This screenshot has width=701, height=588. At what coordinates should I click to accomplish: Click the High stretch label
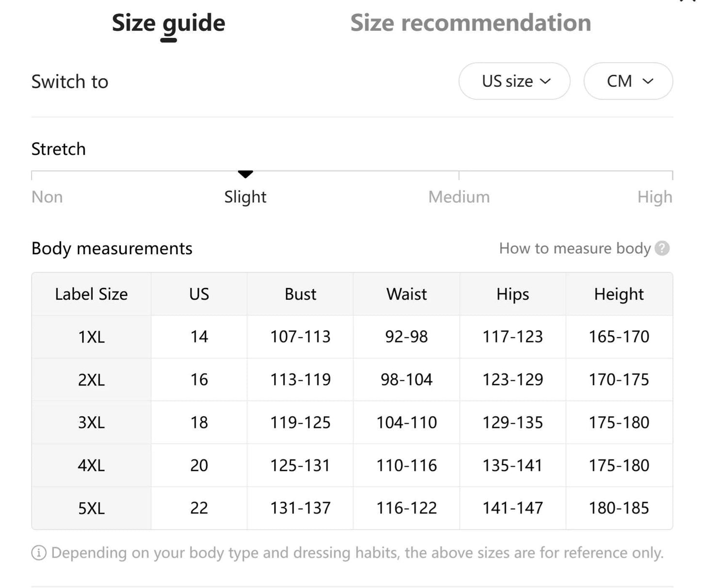click(655, 197)
